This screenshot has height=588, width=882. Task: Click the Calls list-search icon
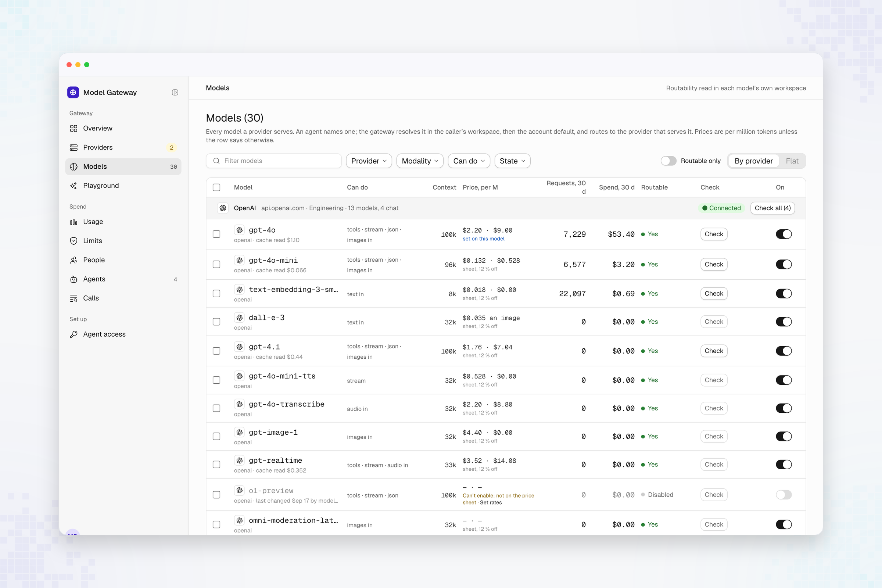click(x=73, y=298)
